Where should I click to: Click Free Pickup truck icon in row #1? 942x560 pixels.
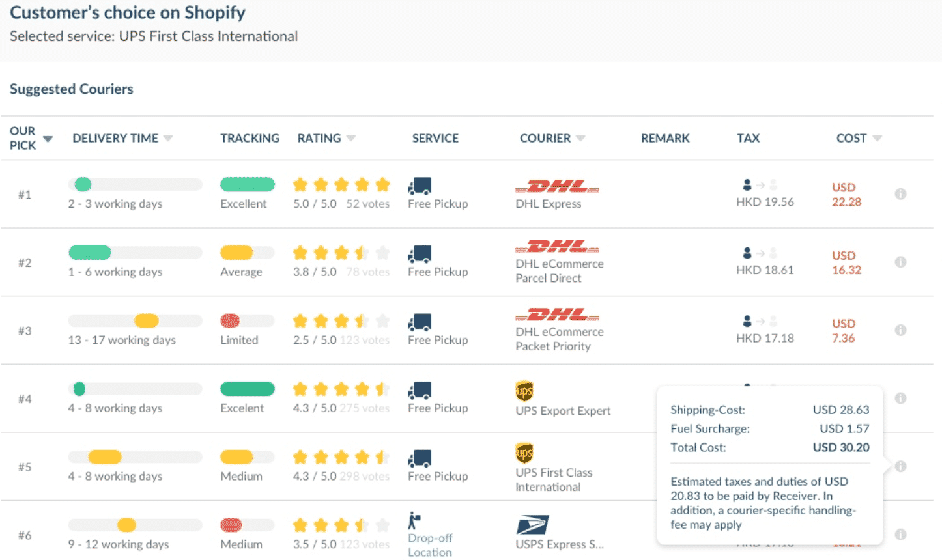(x=420, y=186)
